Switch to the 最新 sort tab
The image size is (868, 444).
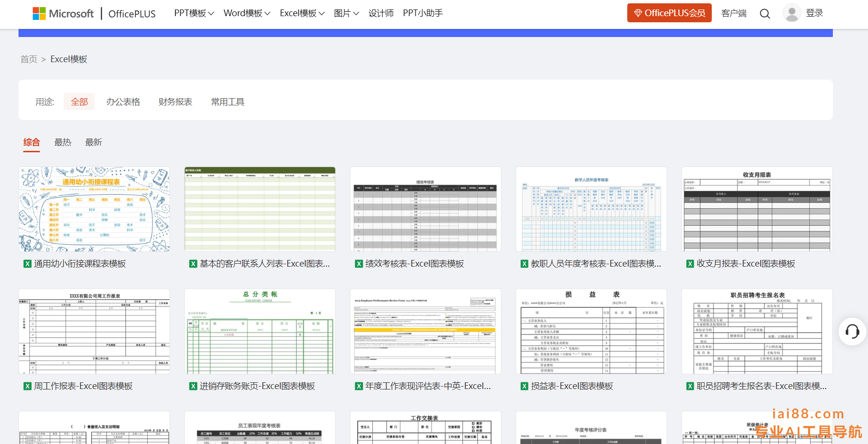94,142
